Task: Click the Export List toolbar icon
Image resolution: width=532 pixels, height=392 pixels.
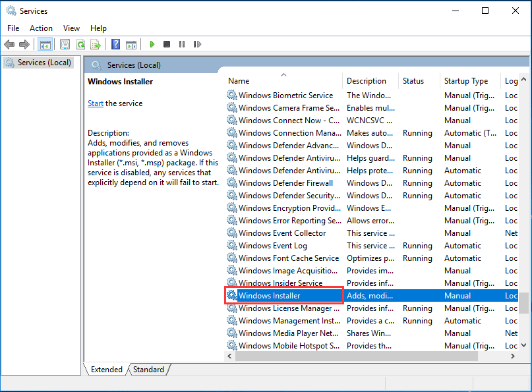Action: click(96, 44)
